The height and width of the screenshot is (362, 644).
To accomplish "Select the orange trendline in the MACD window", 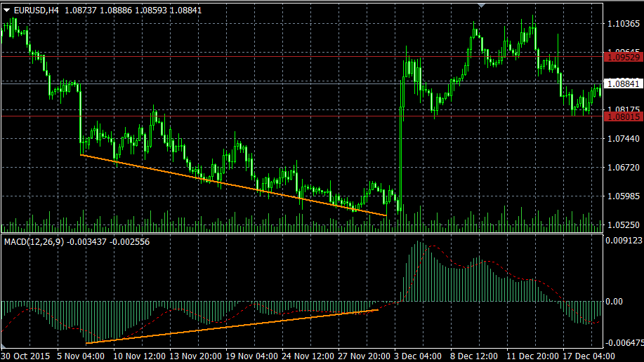I will [x=232, y=326].
